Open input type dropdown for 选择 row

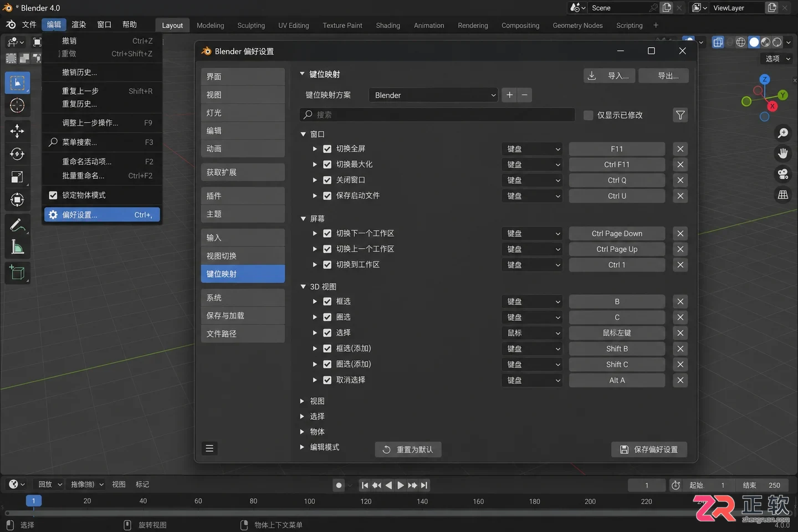pyautogui.click(x=532, y=333)
